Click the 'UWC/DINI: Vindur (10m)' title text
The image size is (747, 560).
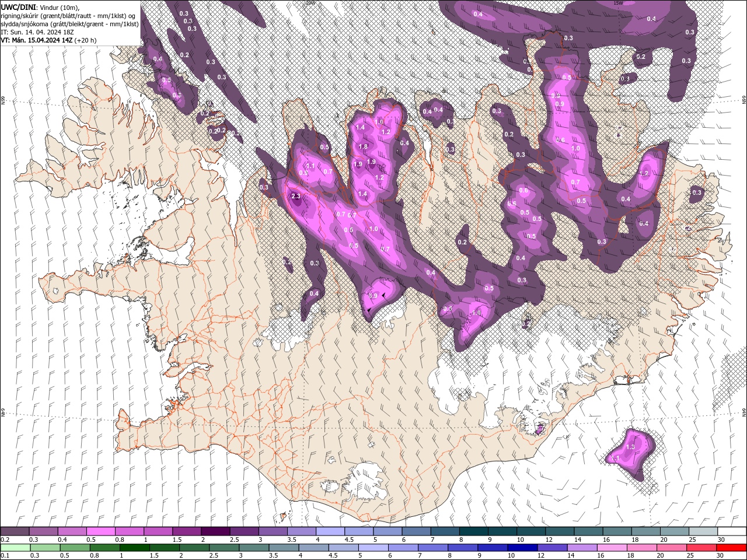coord(40,7)
